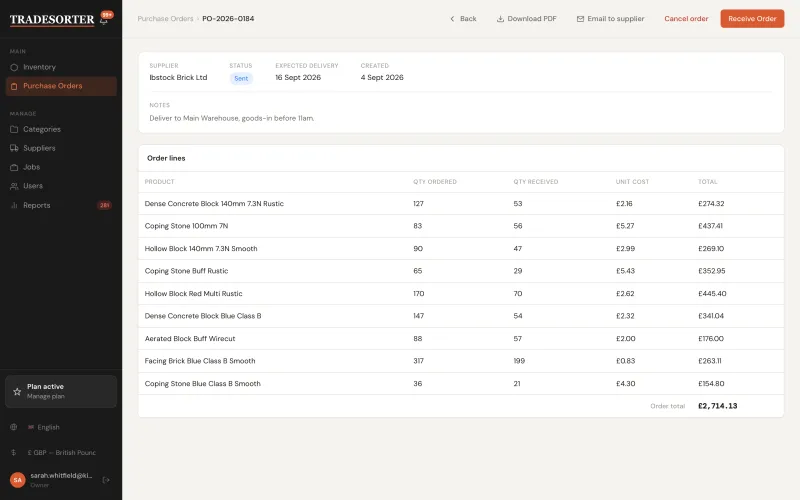
Task: Click Facing Brick Blue Class B Smooth row
Action: point(461,361)
